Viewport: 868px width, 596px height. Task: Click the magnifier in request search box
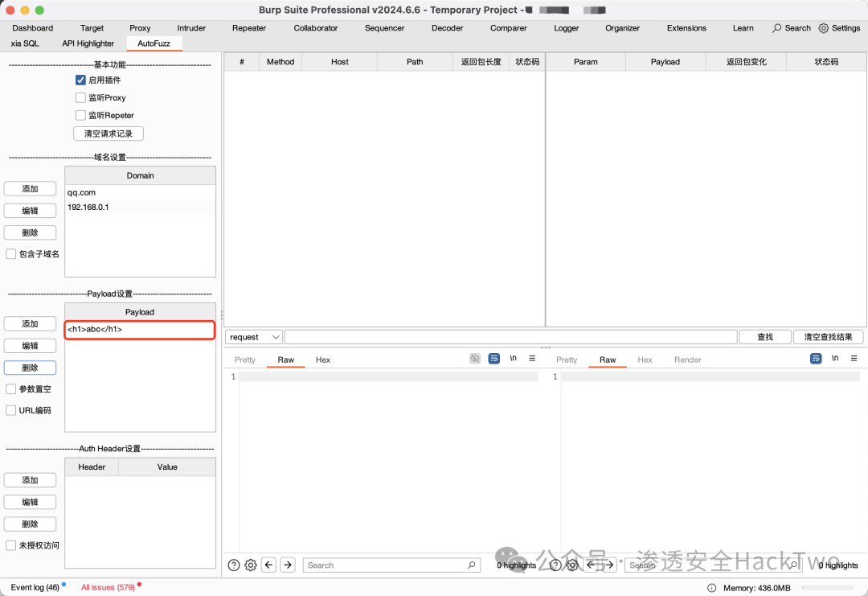471,565
